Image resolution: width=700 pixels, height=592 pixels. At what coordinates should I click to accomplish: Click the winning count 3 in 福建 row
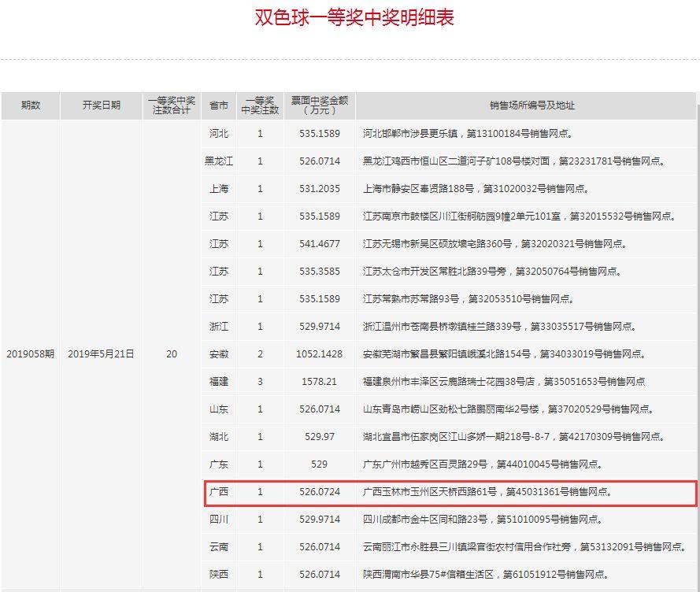coord(261,382)
